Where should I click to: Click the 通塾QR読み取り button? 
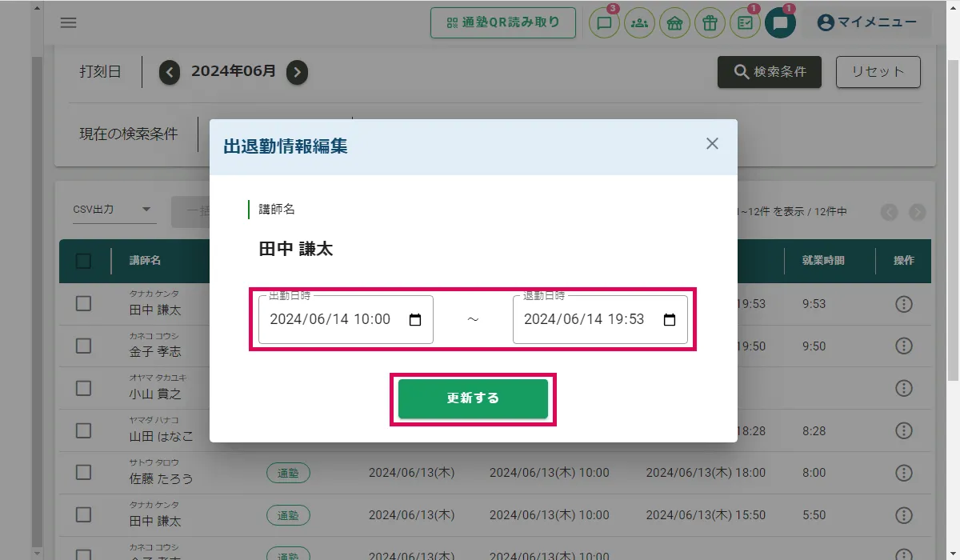504,23
